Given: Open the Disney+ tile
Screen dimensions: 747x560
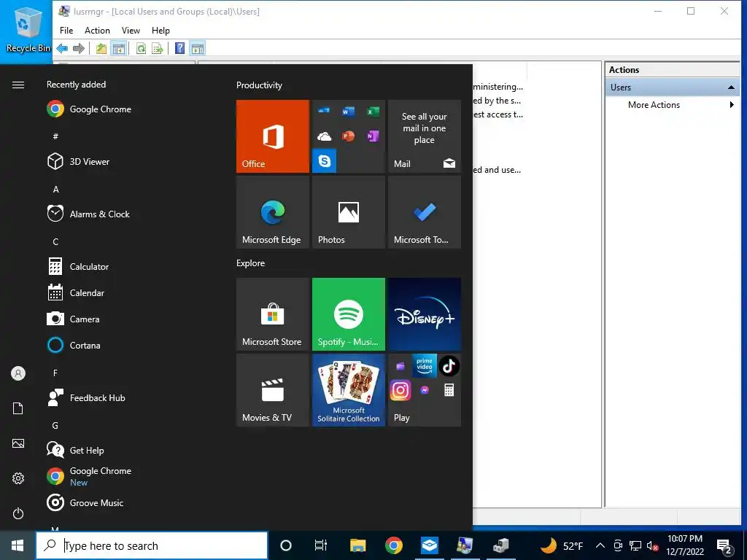Looking at the screenshot, I should coord(425,314).
